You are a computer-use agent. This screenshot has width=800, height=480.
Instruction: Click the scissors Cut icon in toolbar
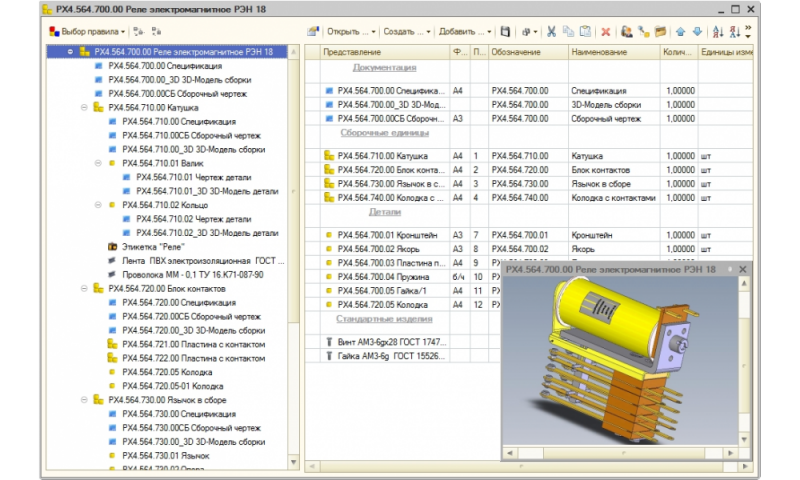(x=550, y=32)
